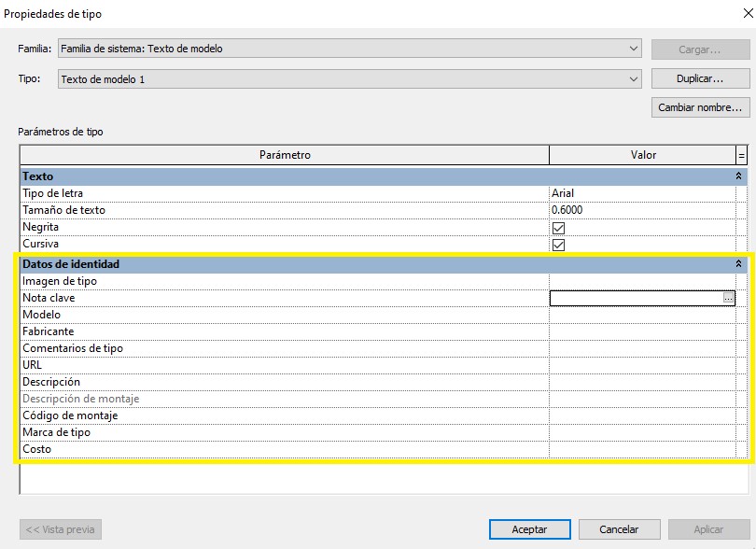Open the Tipo dropdown list

tap(634, 79)
